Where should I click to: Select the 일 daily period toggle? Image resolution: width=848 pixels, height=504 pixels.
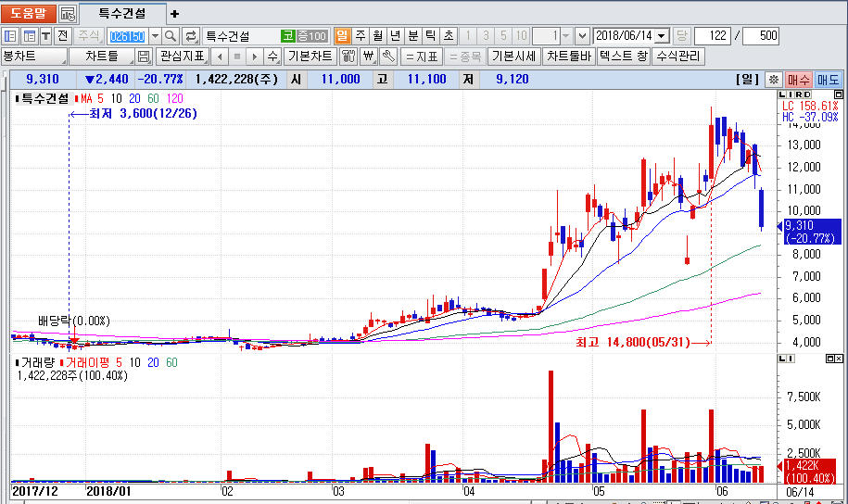click(342, 36)
